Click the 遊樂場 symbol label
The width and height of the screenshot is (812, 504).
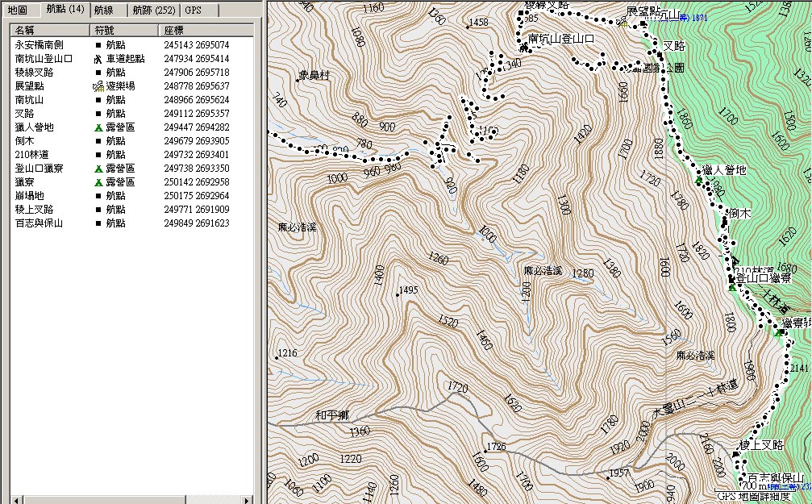(x=121, y=86)
